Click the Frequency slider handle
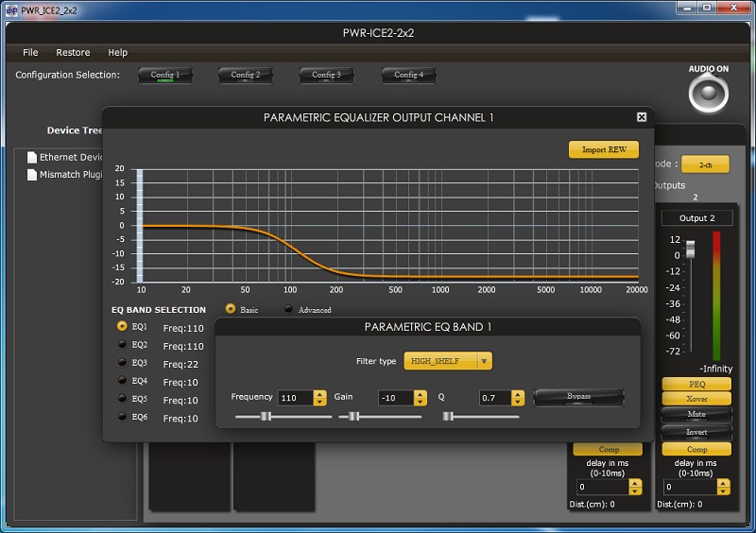This screenshot has height=533, width=756. point(266,416)
